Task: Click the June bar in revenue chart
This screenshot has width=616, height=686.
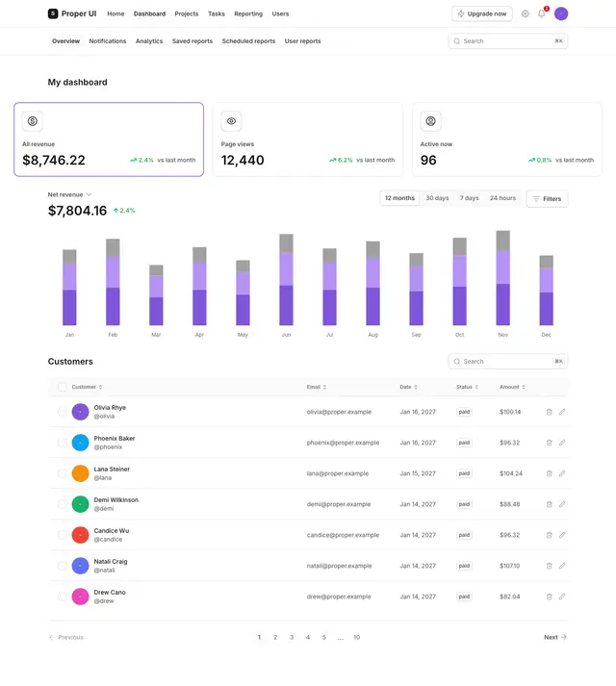Action: pyautogui.click(x=286, y=280)
